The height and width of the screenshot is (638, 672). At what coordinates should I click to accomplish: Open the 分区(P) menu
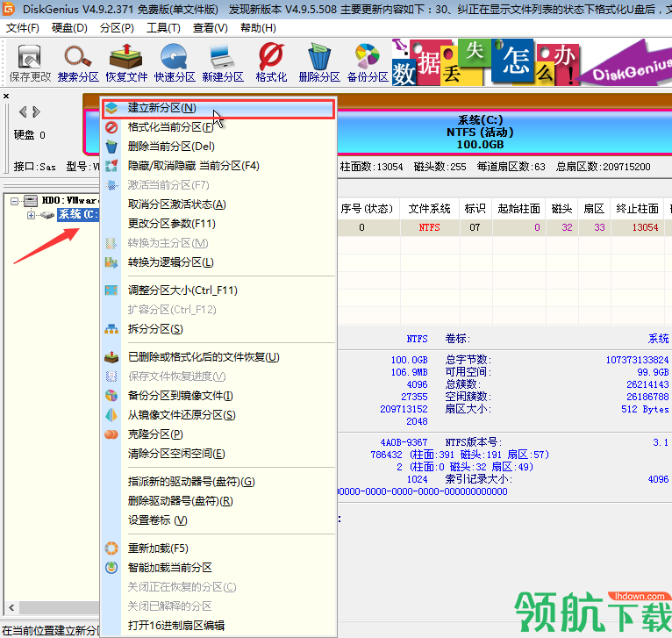click(x=117, y=28)
